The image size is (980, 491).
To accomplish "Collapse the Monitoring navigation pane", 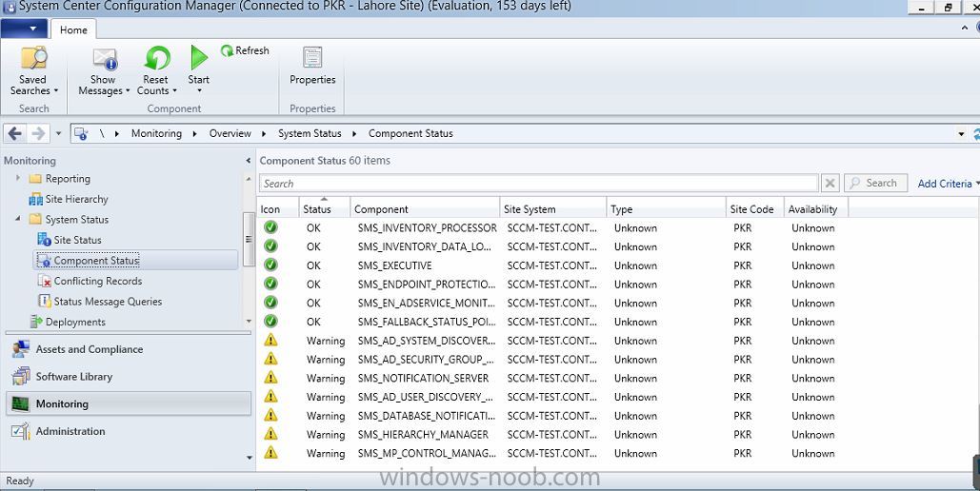I will [249, 161].
